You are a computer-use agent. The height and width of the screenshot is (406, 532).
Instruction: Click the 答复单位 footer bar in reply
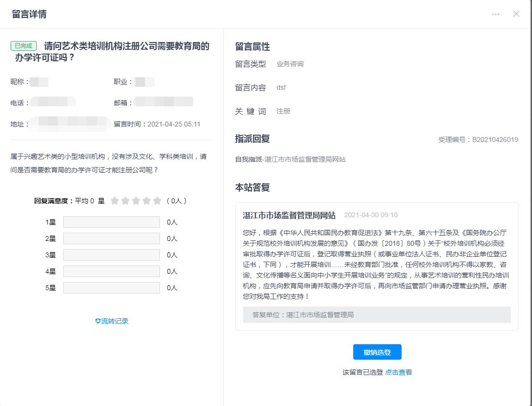point(376,315)
